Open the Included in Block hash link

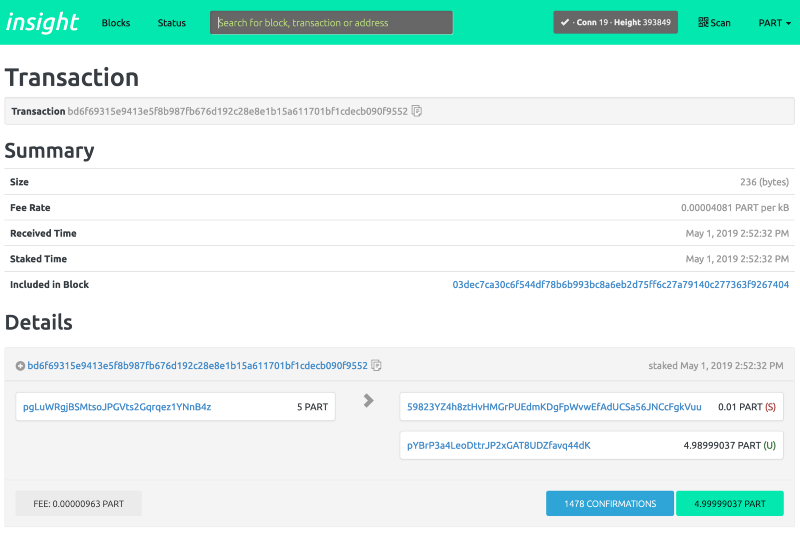620,284
